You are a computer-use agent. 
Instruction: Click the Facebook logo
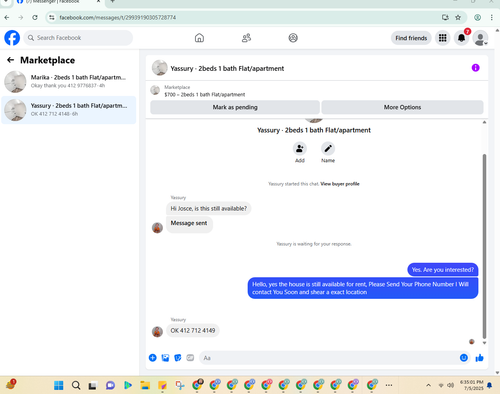pyautogui.click(x=12, y=38)
